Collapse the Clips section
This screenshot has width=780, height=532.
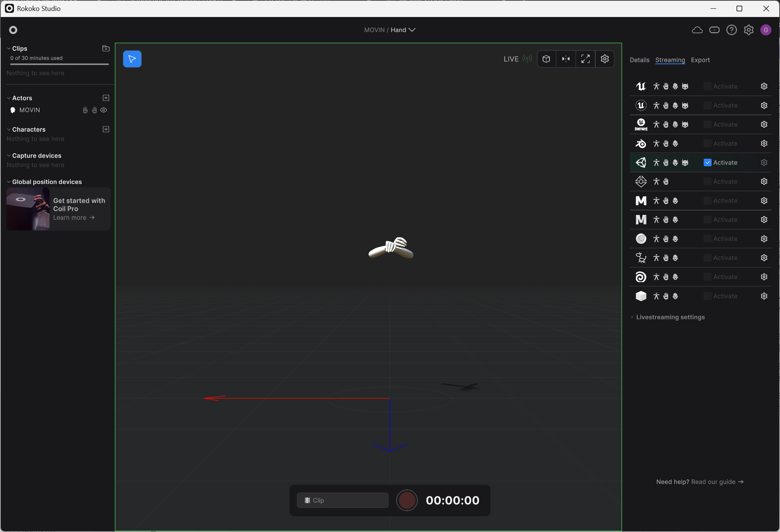tap(9, 48)
